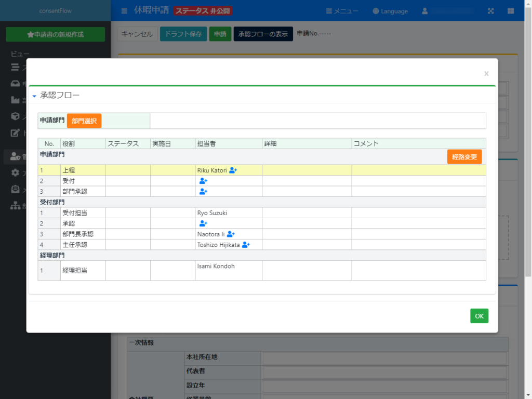Click the キャンセル button

(137, 34)
